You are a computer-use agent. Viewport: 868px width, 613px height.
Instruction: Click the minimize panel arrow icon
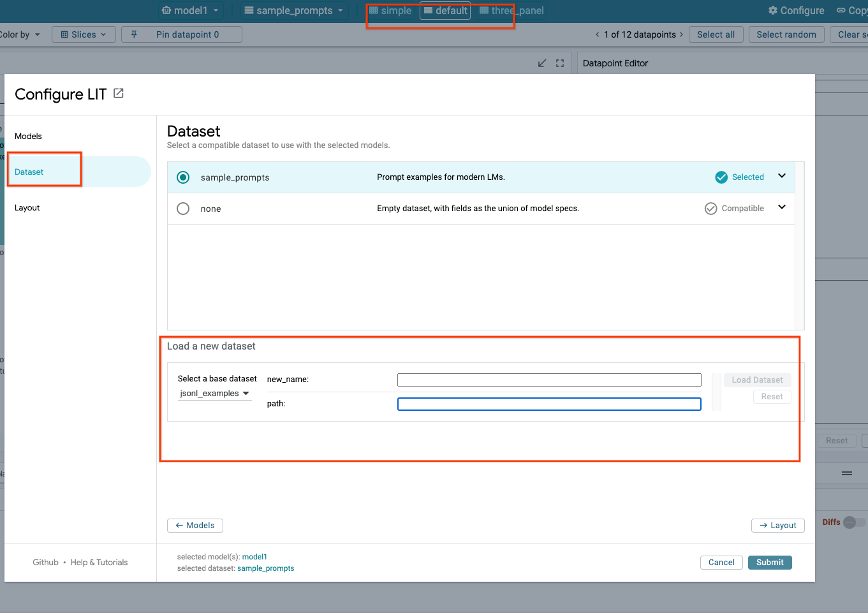pos(542,63)
